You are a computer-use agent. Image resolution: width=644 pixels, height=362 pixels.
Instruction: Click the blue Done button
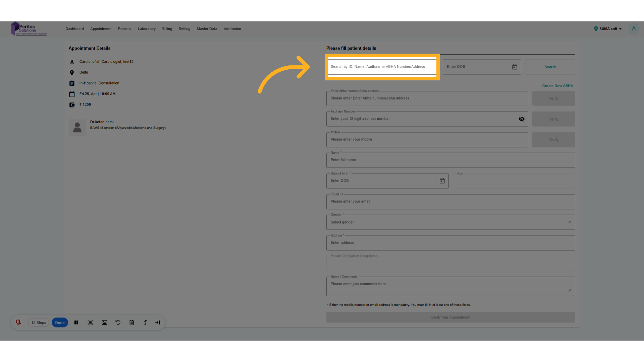point(60,322)
